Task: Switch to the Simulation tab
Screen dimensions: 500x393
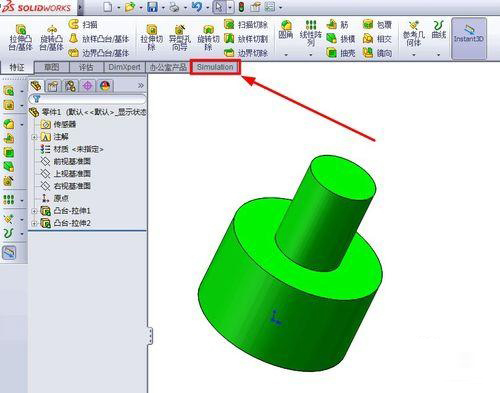Action: click(x=215, y=67)
